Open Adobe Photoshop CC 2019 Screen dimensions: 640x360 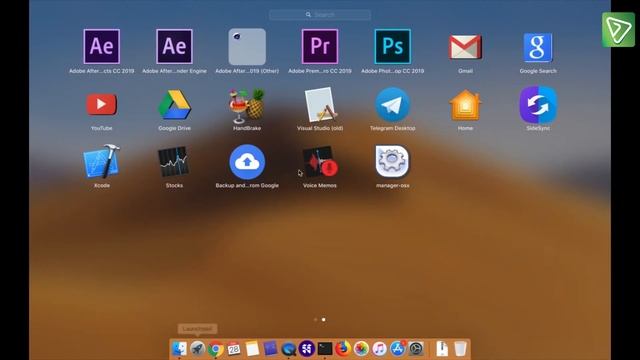(x=393, y=47)
